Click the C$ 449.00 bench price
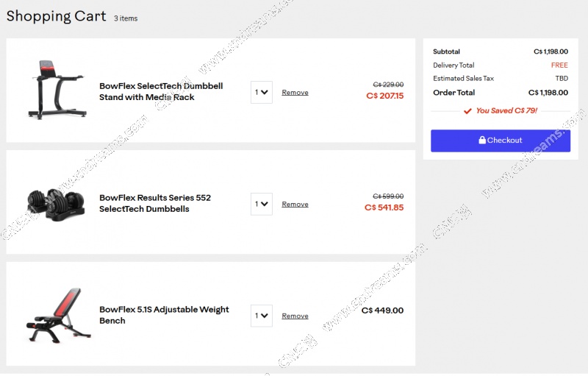This screenshot has height=376, width=588. point(382,311)
